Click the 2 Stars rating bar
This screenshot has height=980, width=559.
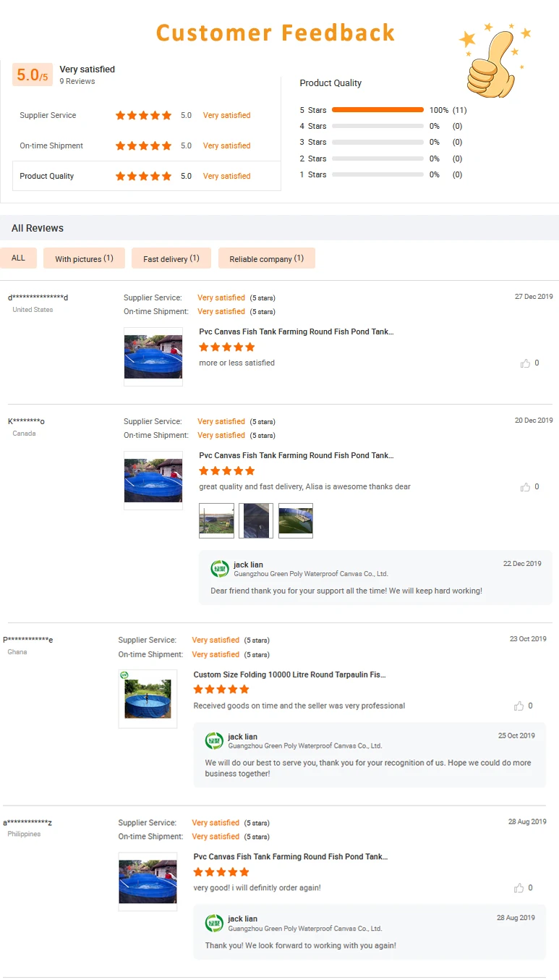tap(377, 159)
